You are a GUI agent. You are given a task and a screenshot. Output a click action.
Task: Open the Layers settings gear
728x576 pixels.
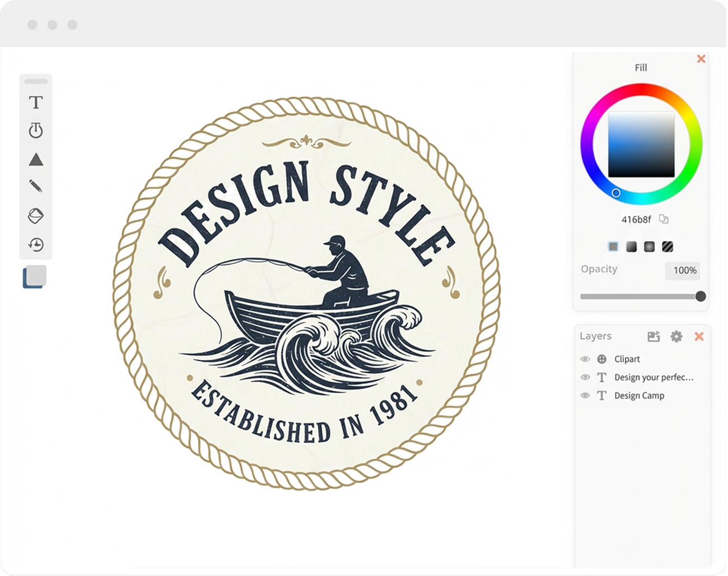click(676, 337)
